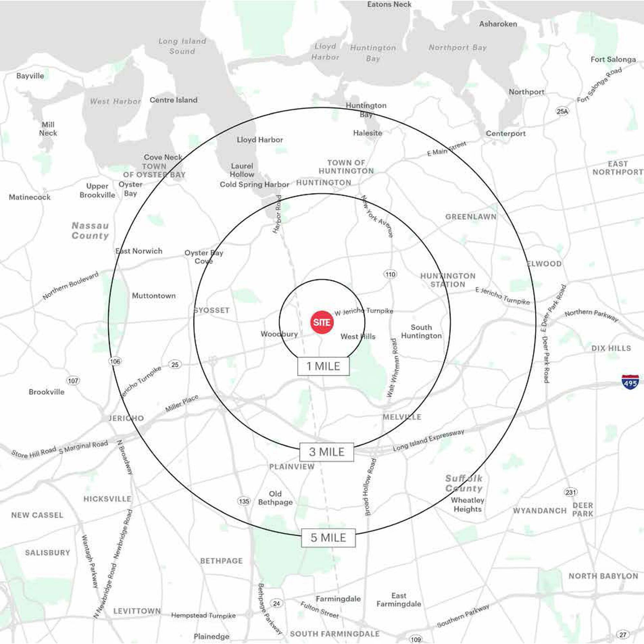Select the 3 MILE radius label
This screenshot has height=644, width=644.
[x=326, y=452]
